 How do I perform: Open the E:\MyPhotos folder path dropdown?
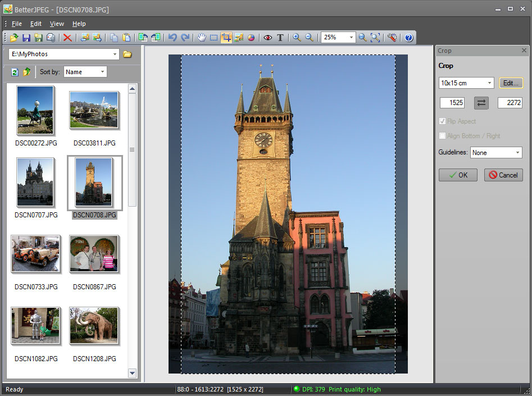115,54
